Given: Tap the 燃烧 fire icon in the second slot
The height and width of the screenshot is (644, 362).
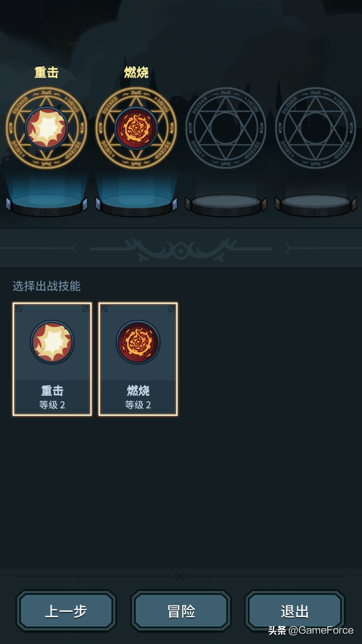Looking at the screenshot, I should pyautogui.click(x=136, y=128).
